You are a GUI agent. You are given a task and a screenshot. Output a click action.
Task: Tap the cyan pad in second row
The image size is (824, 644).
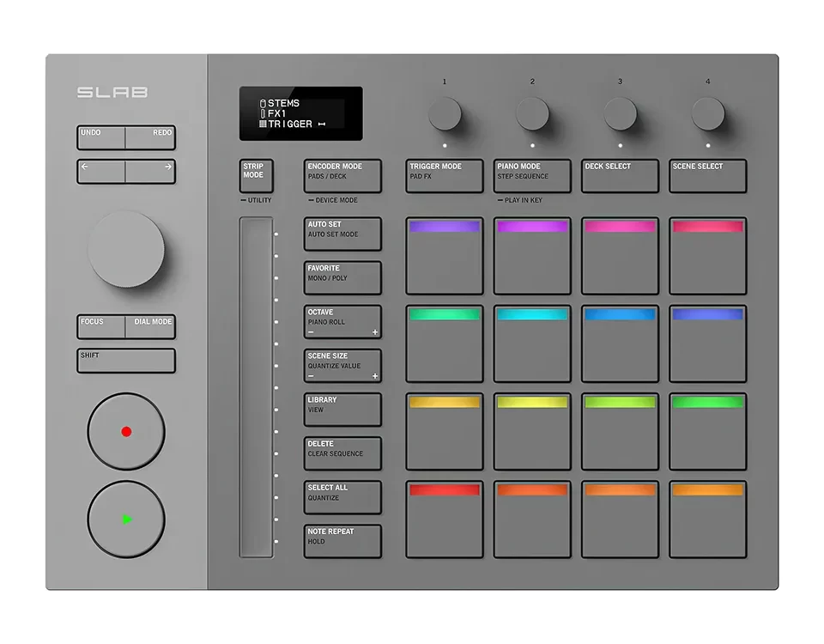[x=532, y=343]
